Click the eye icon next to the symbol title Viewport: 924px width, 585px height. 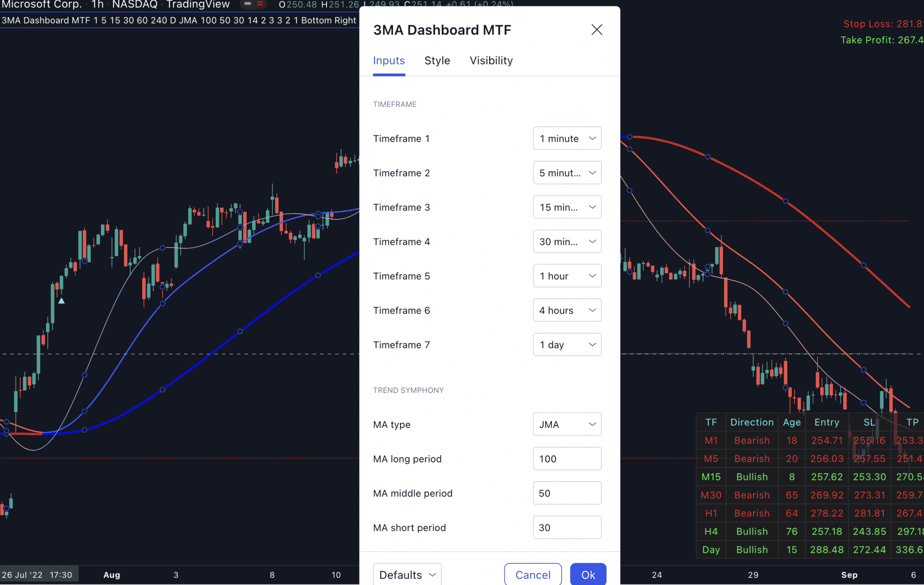(247, 4)
